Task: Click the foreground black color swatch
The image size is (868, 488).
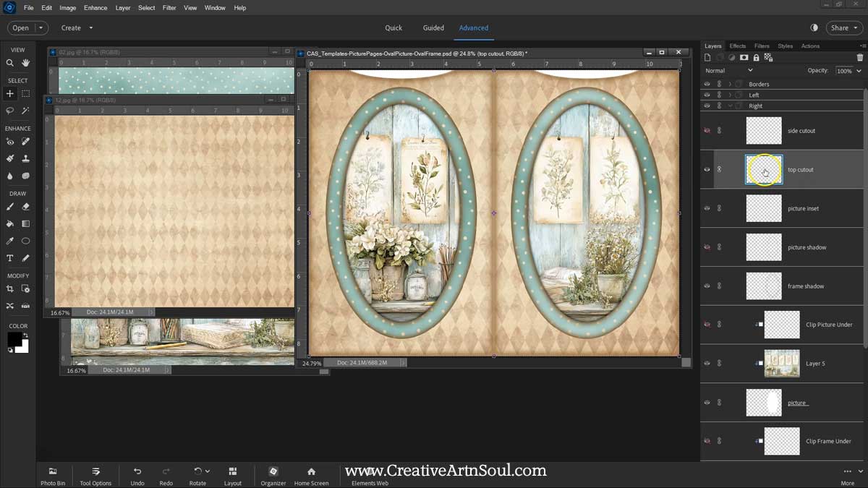Action: pos(13,339)
